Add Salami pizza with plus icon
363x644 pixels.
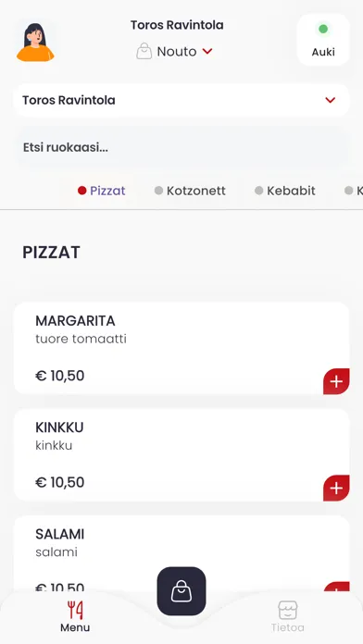[337, 587]
